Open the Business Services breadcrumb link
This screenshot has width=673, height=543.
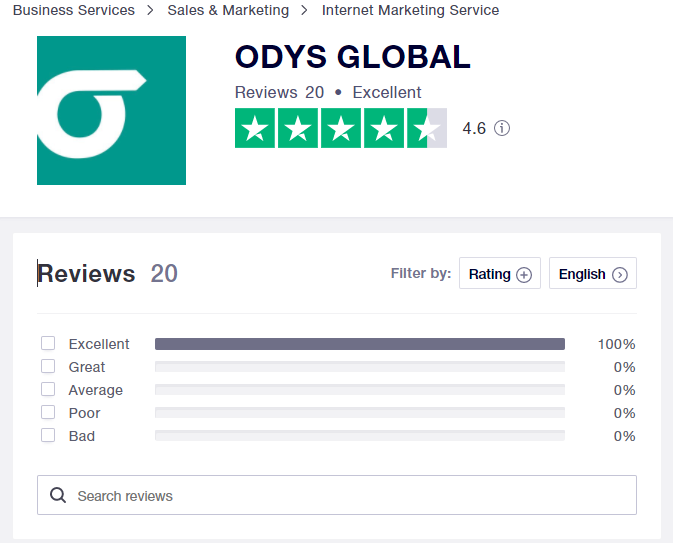(x=74, y=10)
